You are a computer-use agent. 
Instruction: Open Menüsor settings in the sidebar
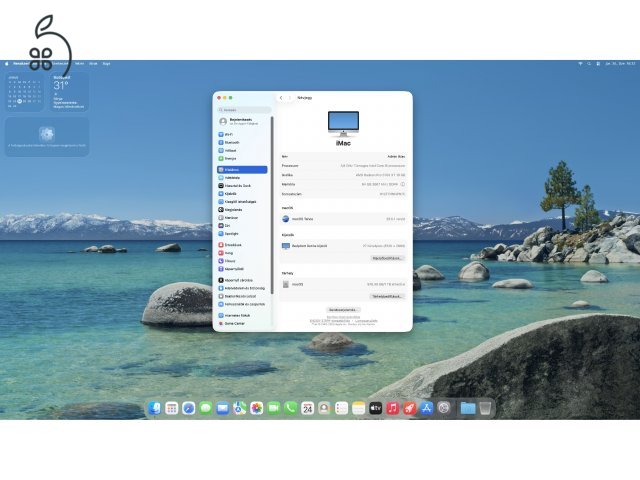click(x=242, y=218)
